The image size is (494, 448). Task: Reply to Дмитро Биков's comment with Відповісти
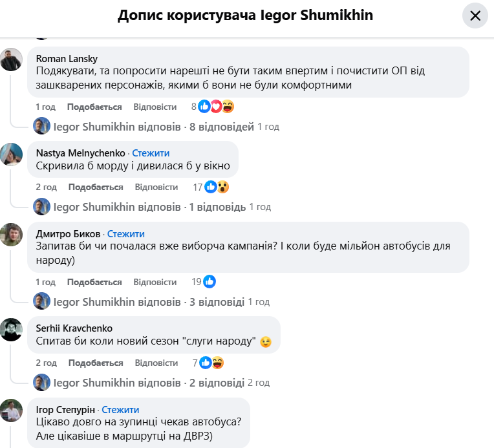pos(155,282)
